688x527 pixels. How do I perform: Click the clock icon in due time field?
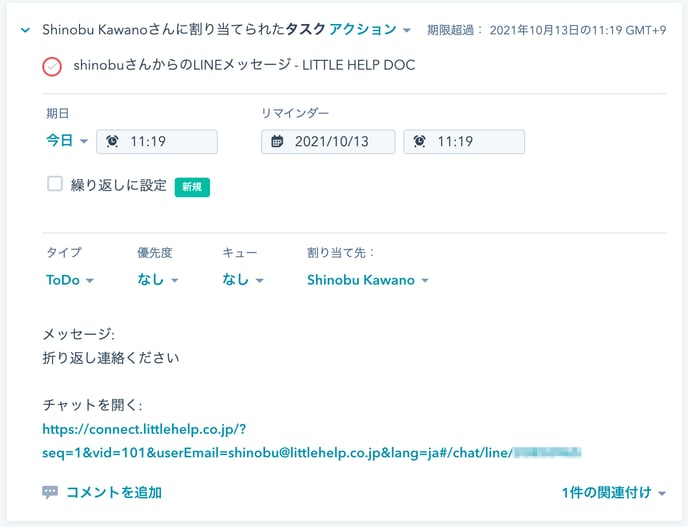pos(112,142)
